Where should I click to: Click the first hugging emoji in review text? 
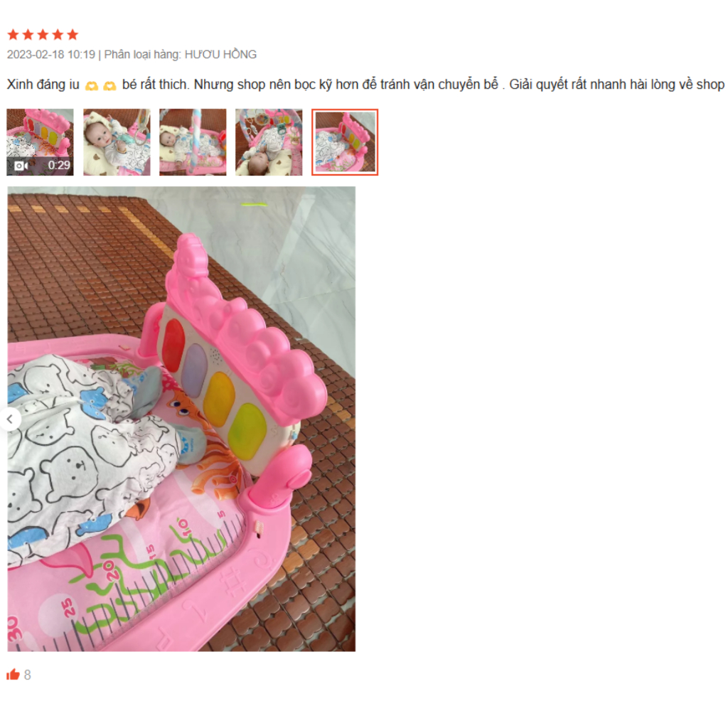click(92, 86)
